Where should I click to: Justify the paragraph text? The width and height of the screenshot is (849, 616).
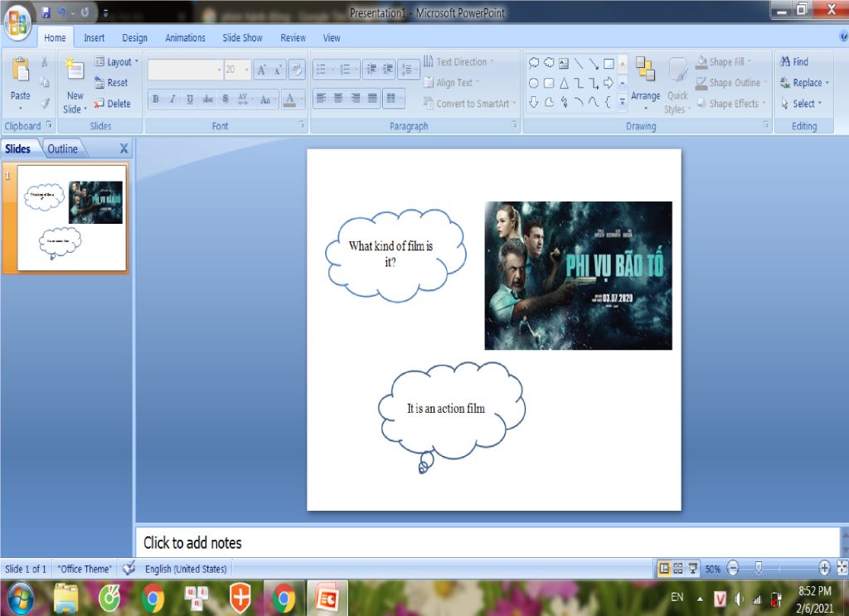(x=372, y=99)
